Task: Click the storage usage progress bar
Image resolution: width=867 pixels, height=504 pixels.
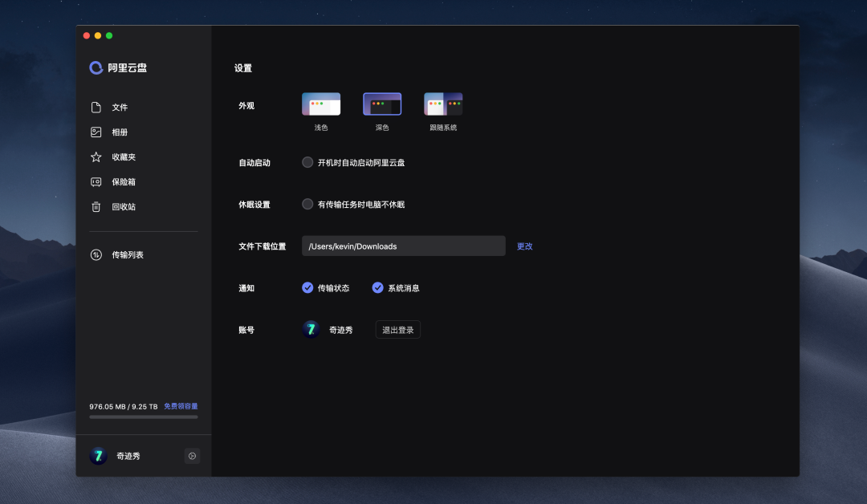Action: (x=144, y=417)
